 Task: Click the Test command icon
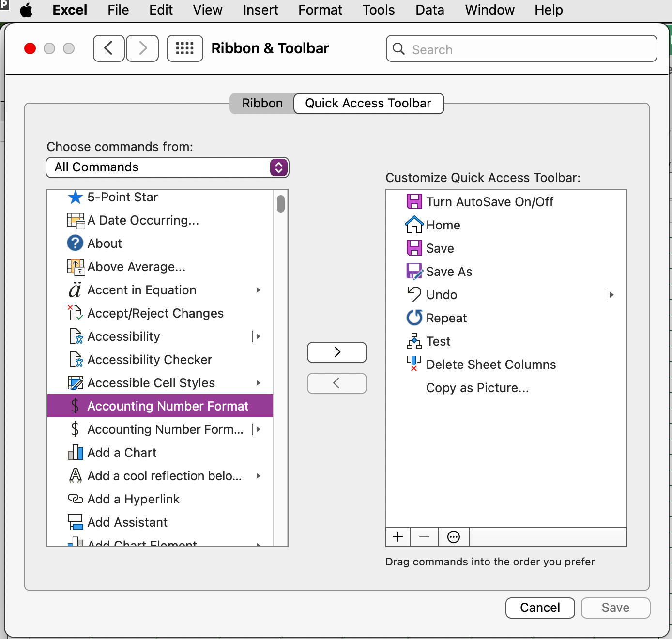point(414,341)
